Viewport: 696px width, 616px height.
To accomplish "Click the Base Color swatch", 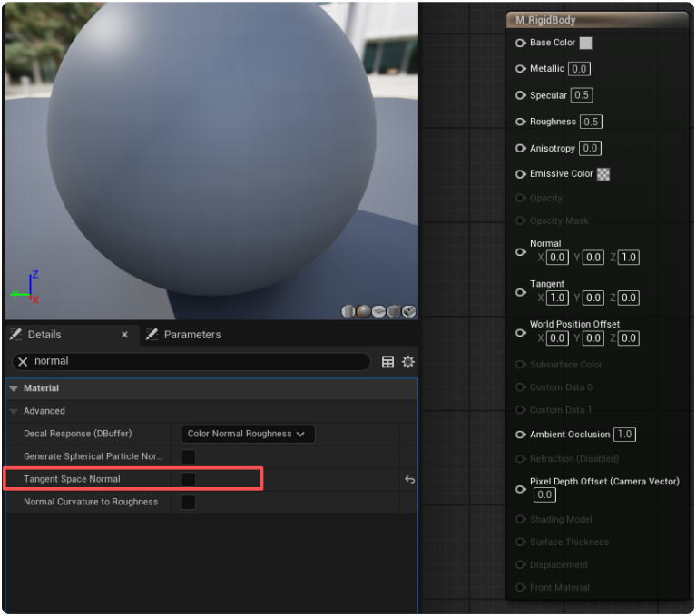I will (x=585, y=43).
